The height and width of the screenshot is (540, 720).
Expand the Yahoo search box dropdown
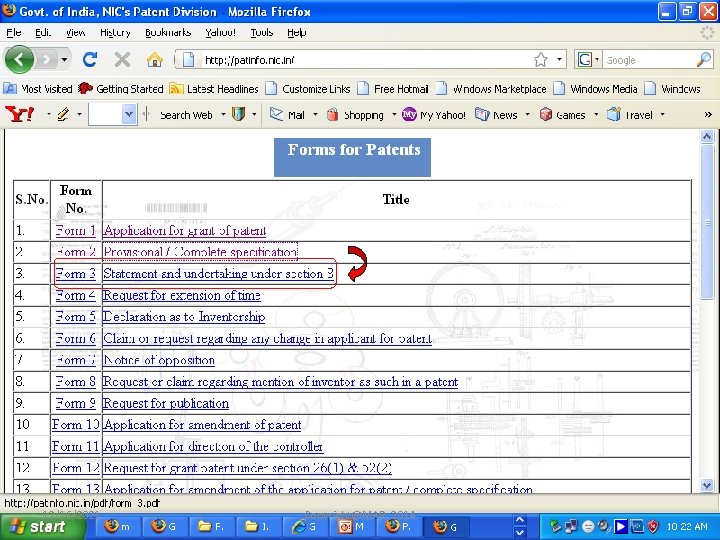[x=129, y=114]
